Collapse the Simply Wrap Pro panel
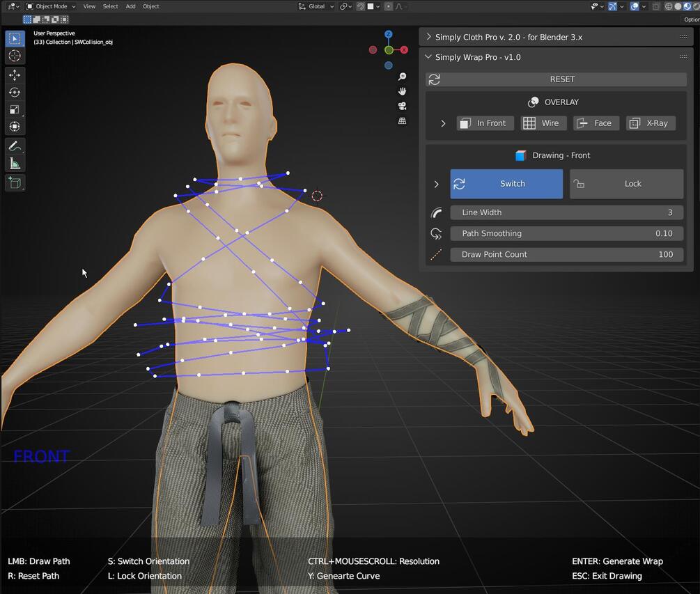 428,57
